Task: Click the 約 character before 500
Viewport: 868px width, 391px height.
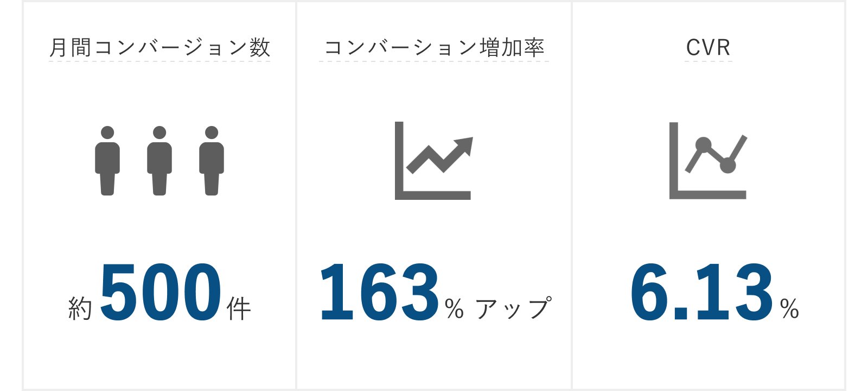Action: click(80, 308)
